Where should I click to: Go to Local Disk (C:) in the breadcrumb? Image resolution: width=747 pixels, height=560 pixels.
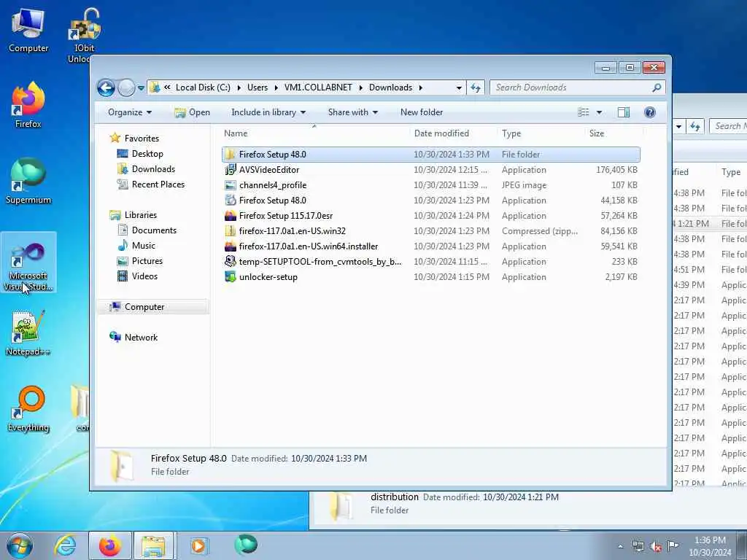[203, 87]
